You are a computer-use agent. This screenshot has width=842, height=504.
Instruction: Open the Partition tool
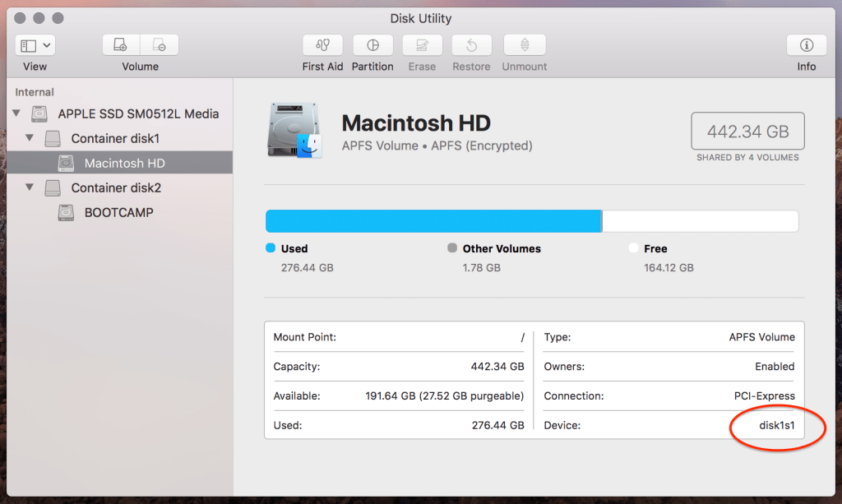click(x=372, y=45)
